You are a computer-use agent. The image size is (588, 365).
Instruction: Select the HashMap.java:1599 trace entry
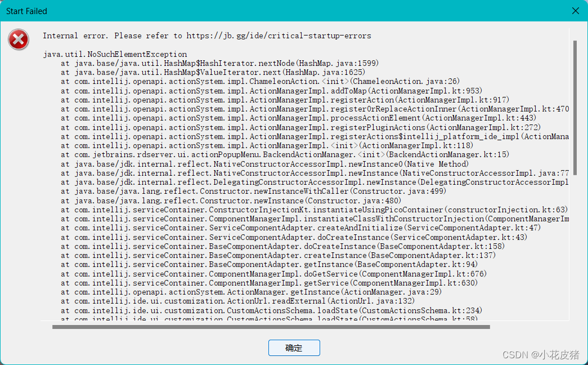point(225,63)
